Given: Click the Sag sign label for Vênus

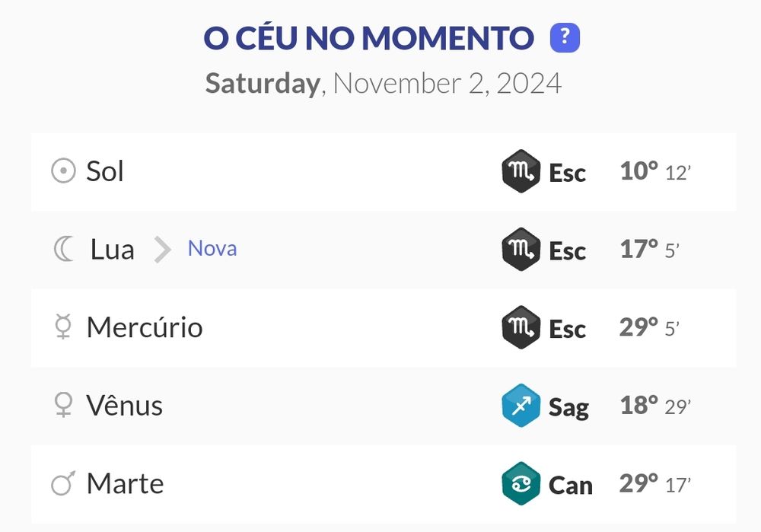Looking at the screenshot, I should [x=568, y=407].
